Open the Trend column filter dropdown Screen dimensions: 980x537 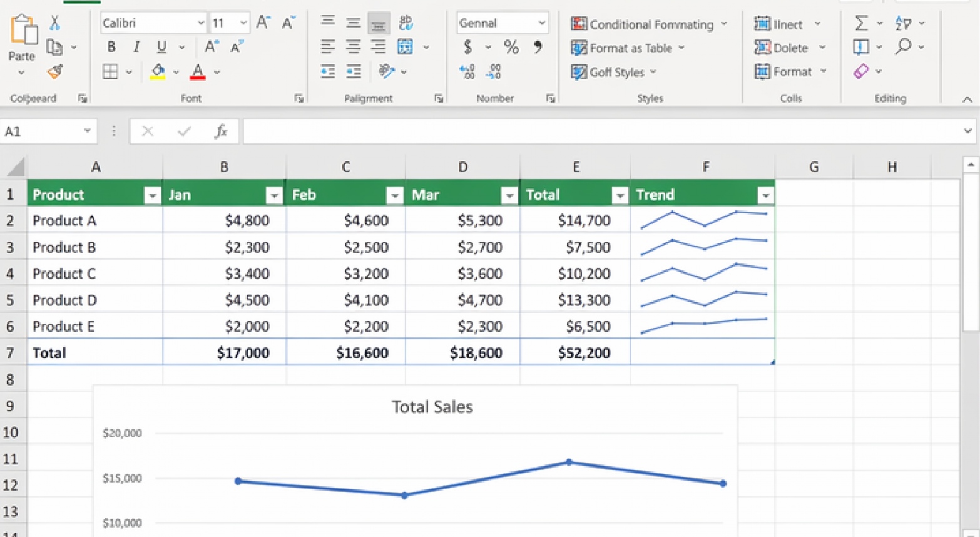click(x=765, y=196)
